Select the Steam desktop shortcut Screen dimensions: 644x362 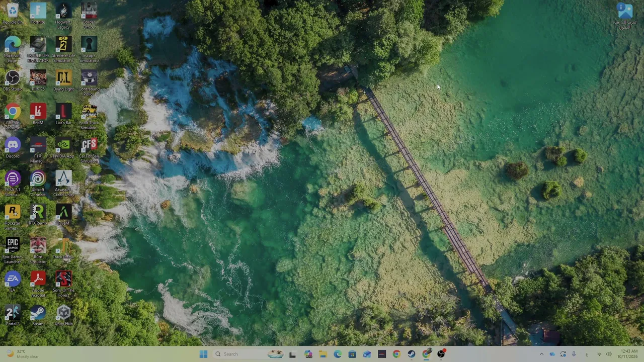tap(38, 316)
